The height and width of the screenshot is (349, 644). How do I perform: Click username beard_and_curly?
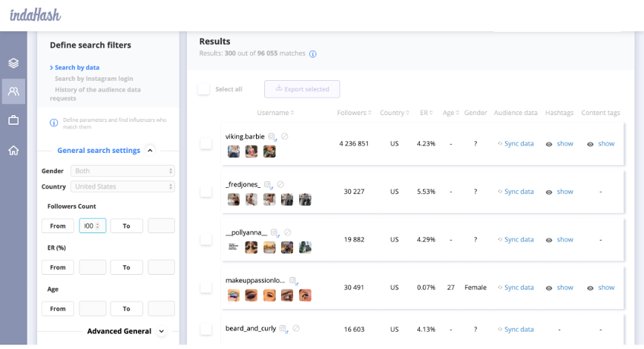click(251, 328)
